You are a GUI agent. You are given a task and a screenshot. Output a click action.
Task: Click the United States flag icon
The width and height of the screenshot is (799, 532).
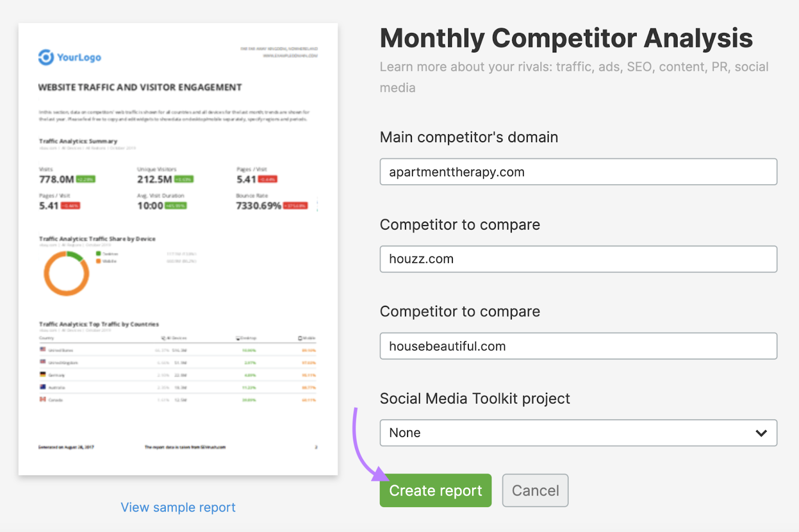(x=43, y=349)
